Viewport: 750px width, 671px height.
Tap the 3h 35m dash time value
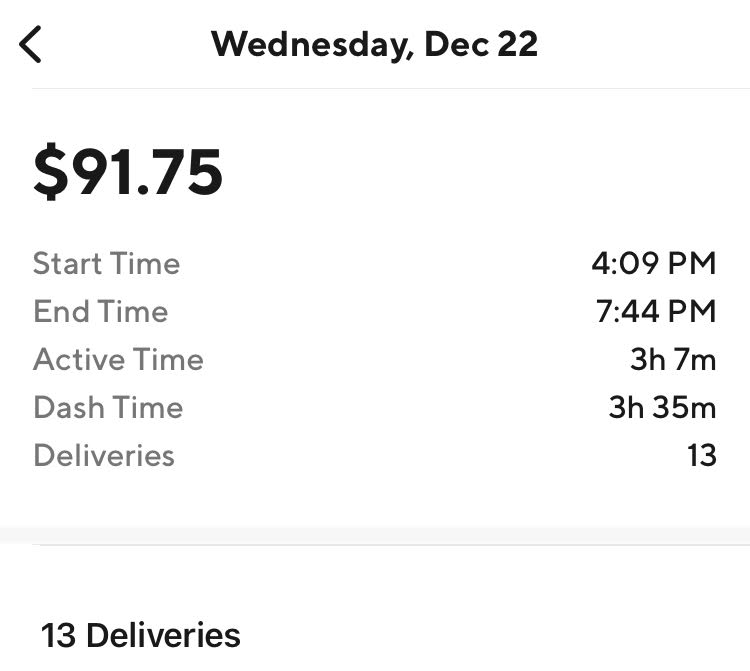click(662, 408)
